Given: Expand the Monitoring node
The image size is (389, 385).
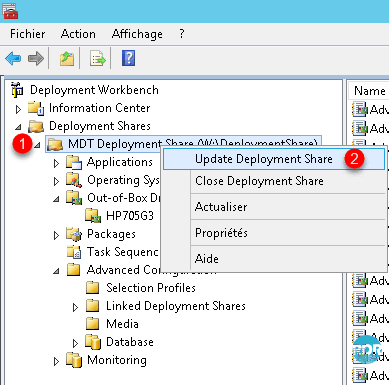Looking at the screenshot, I should coord(56,361).
